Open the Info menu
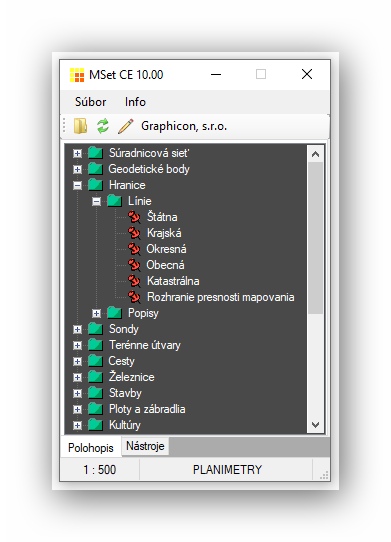Screen dimensions: 391x542 (x=135, y=102)
